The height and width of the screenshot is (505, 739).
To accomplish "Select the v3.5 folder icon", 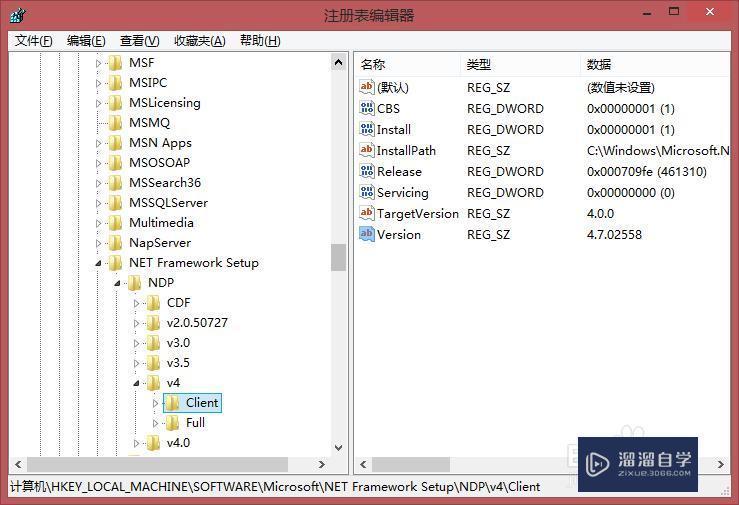I will [x=153, y=363].
